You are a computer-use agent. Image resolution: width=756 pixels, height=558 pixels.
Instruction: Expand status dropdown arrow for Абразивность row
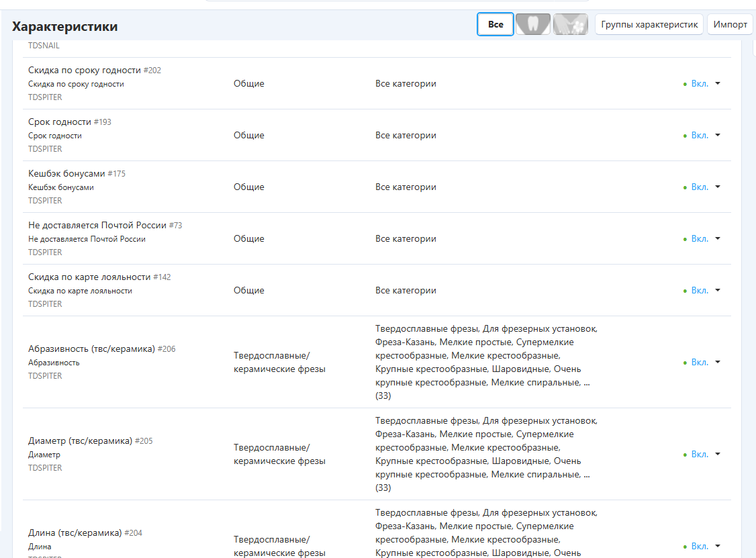click(718, 363)
